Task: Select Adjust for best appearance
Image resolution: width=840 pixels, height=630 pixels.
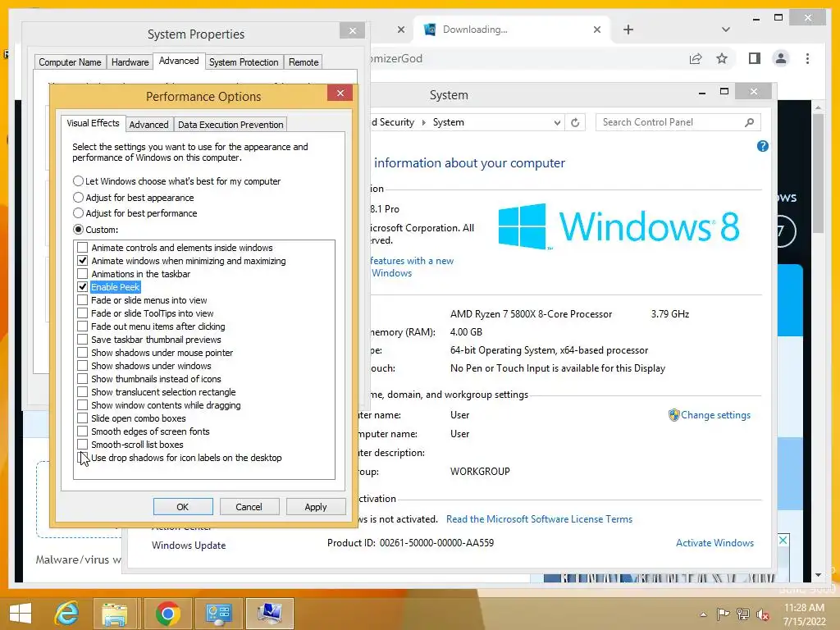Action: (x=78, y=197)
